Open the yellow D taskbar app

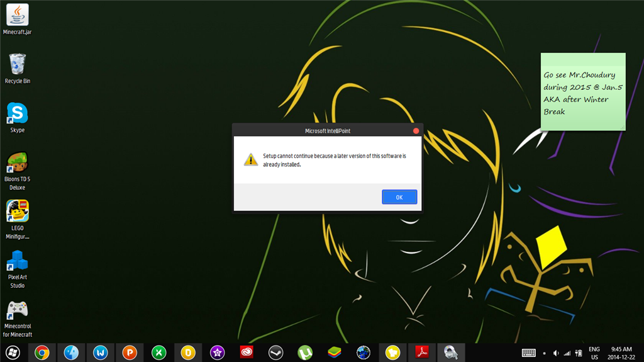coord(187,353)
